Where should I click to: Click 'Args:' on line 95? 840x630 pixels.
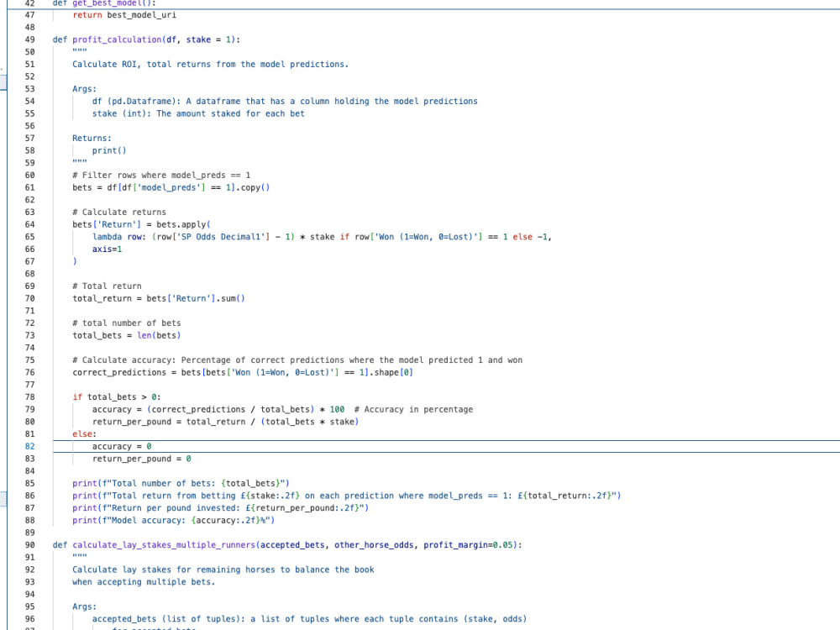pos(85,606)
